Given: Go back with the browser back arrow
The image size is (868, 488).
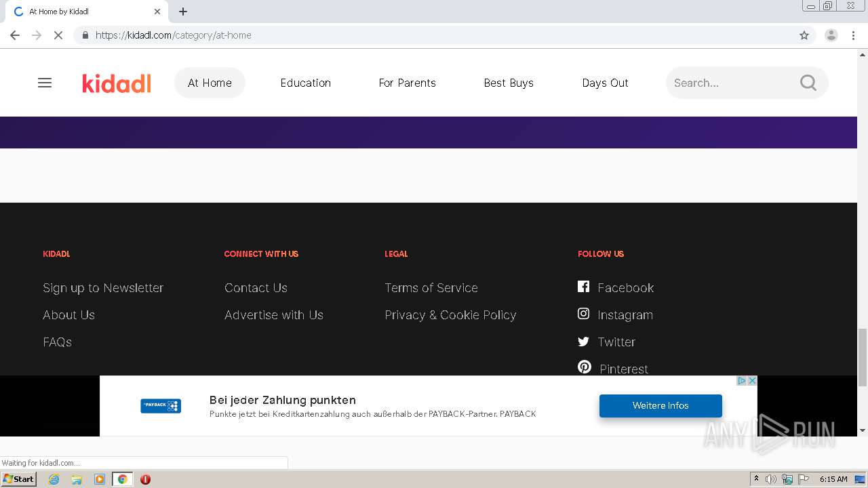Looking at the screenshot, I should coord(15,35).
